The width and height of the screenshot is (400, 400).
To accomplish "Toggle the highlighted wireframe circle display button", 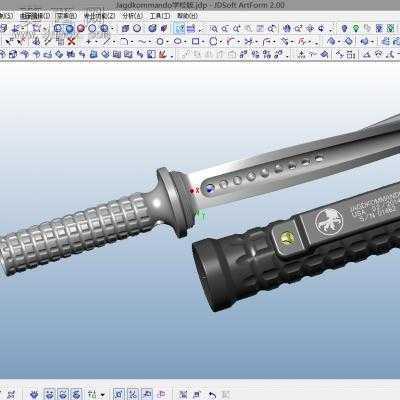I will point(58,29).
